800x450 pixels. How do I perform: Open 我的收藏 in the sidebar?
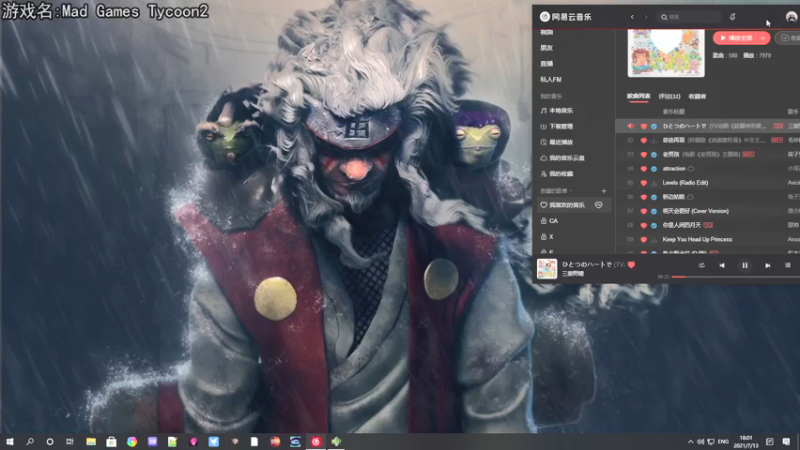tap(557, 174)
